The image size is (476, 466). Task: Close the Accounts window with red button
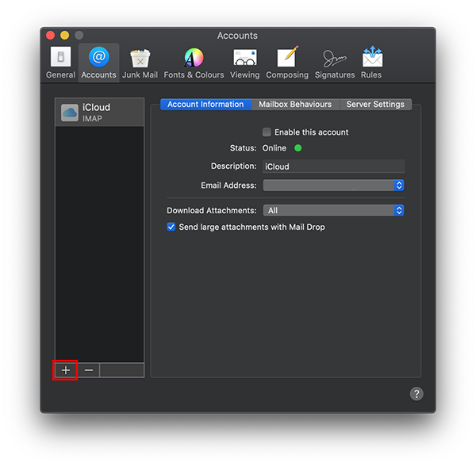[51, 35]
